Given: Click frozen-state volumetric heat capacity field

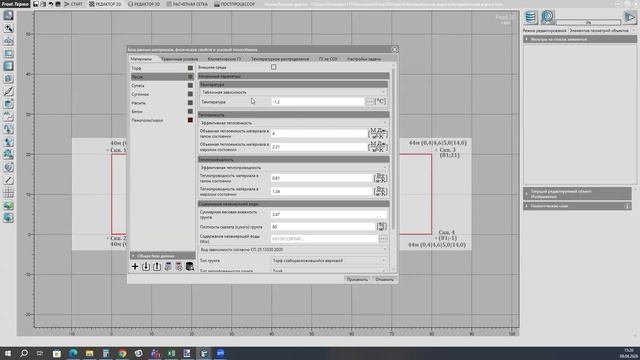Looking at the screenshot, I should 319,147.
